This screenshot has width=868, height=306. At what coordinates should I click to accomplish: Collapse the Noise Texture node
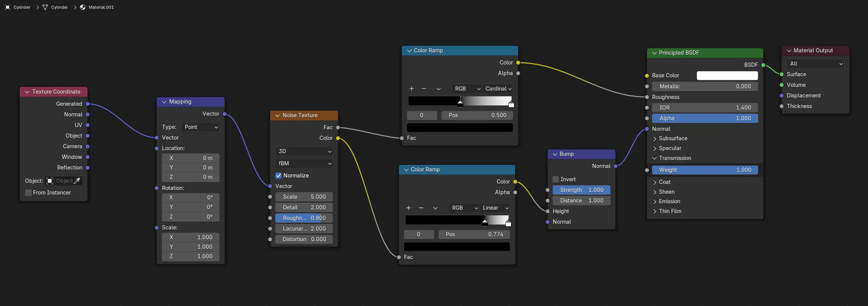[278, 116]
